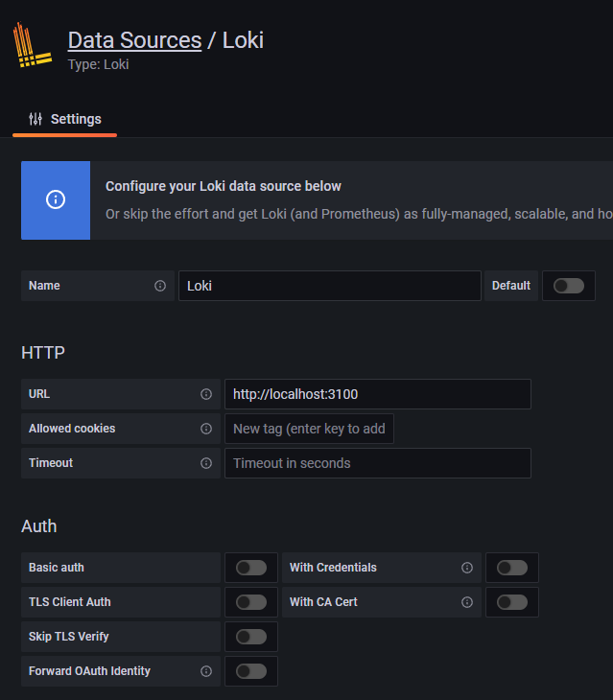This screenshot has height=700, width=613.
Task: Turn on With CA Cert switch
Action: coord(512,602)
